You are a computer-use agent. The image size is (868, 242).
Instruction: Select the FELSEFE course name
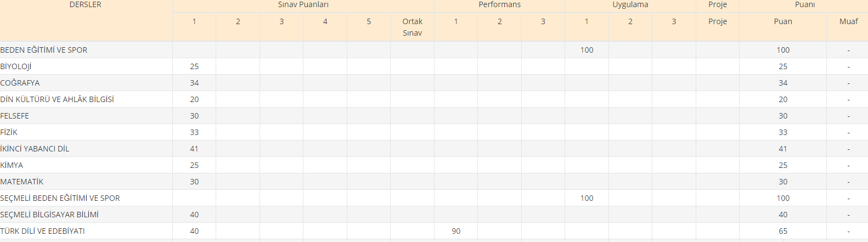[15, 116]
